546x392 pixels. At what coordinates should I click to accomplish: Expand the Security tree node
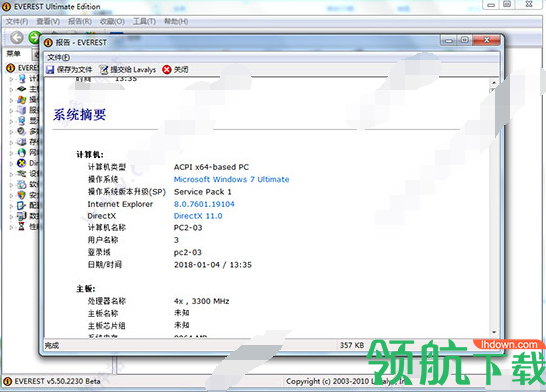pos(11,196)
